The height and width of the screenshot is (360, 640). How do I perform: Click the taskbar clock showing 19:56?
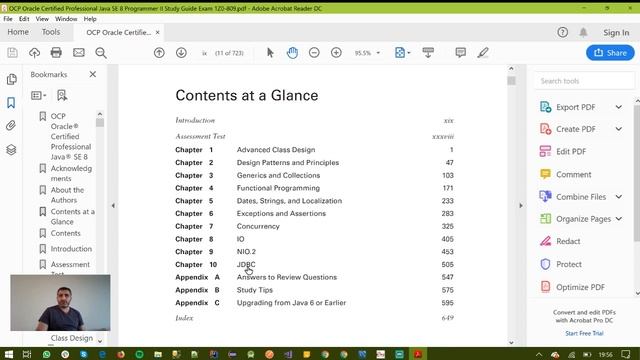point(605,354)
